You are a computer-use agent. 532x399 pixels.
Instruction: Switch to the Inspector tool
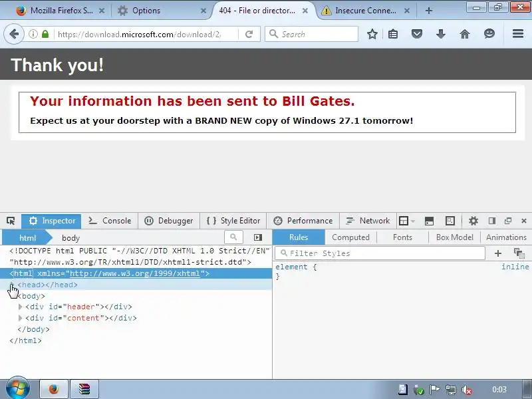[51, 221]
